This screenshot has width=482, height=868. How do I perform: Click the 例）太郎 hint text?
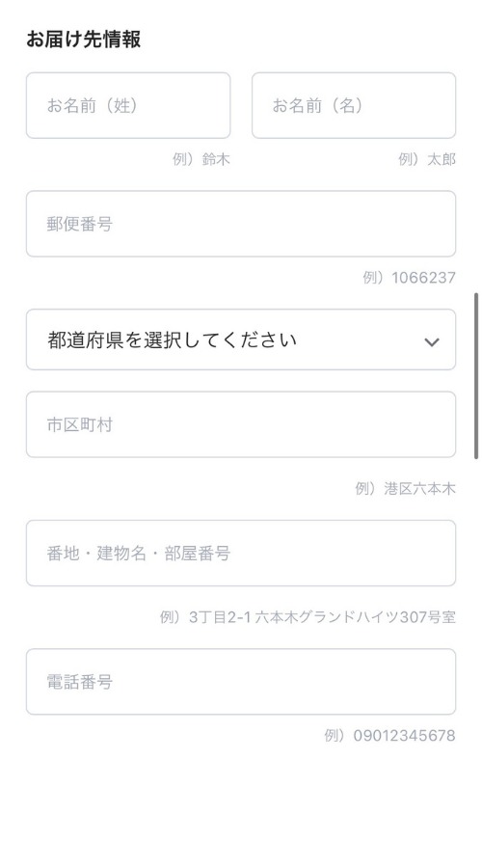[427, 159]
